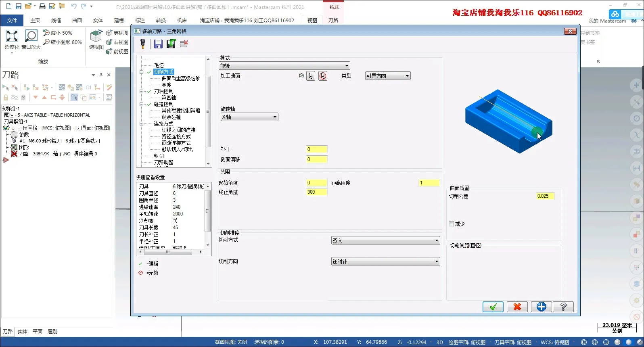This screenshot has width=644, height=347.
Task: Select 曲面质里高级选项 tree item
Action: pos(181,78)
